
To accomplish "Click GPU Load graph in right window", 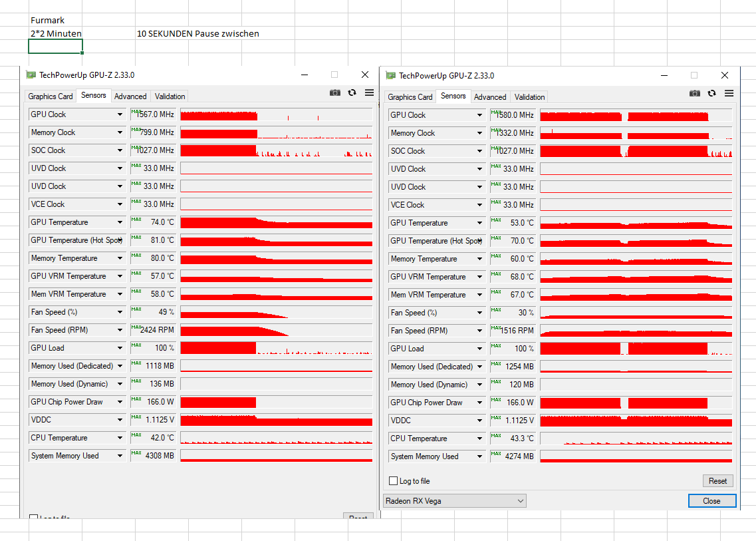I will pyautogui.click(x=636, y=349).
